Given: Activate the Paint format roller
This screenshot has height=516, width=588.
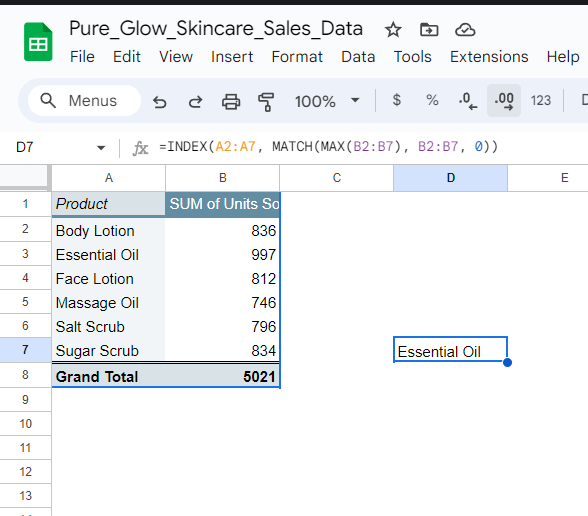Looking at the screenshot, I should [x=266, y=102].
